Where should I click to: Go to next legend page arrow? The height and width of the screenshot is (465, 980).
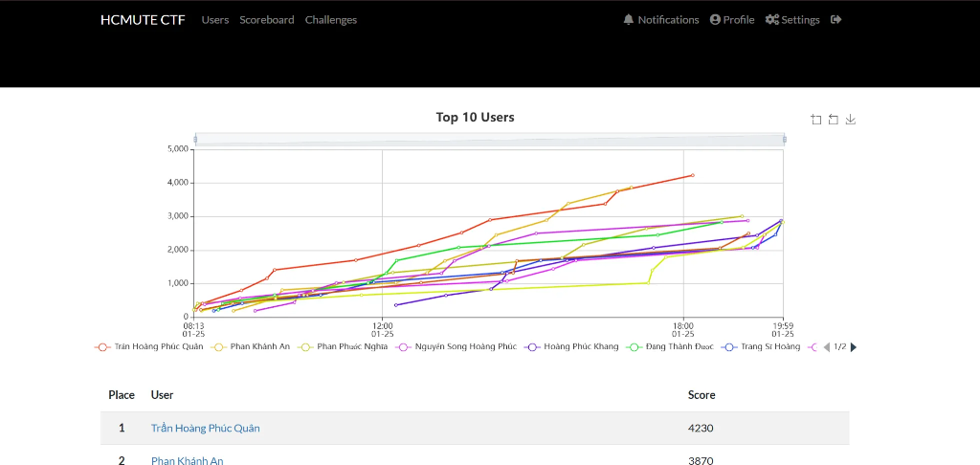(854, 347)
